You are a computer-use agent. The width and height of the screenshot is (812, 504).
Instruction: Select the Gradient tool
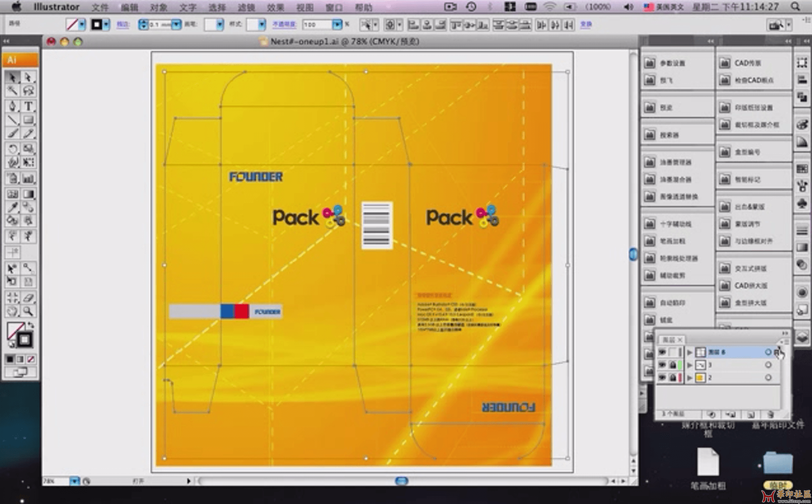28,194
